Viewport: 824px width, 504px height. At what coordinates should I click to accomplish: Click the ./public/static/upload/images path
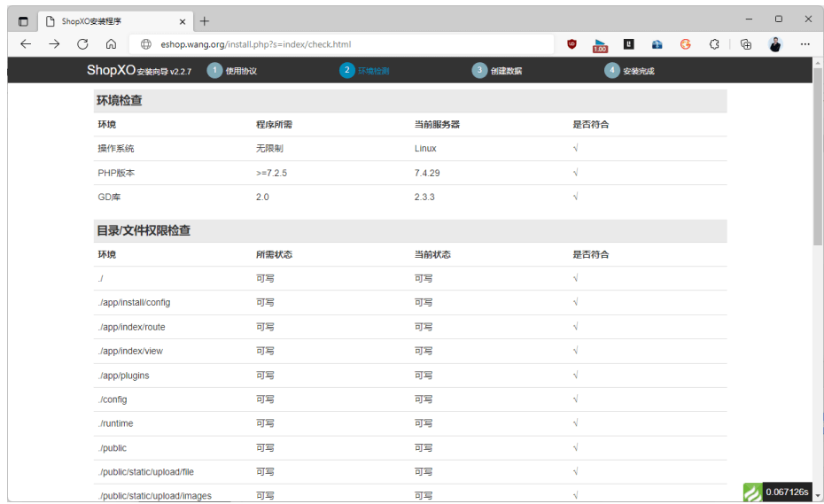tap(154, 496)
